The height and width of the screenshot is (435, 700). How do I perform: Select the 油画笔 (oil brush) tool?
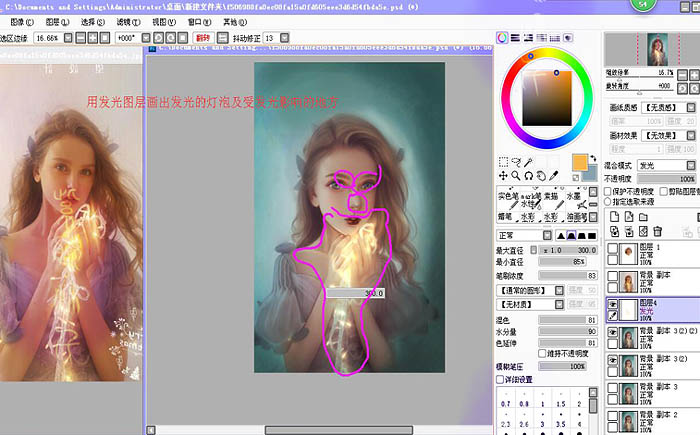point(577,217)
